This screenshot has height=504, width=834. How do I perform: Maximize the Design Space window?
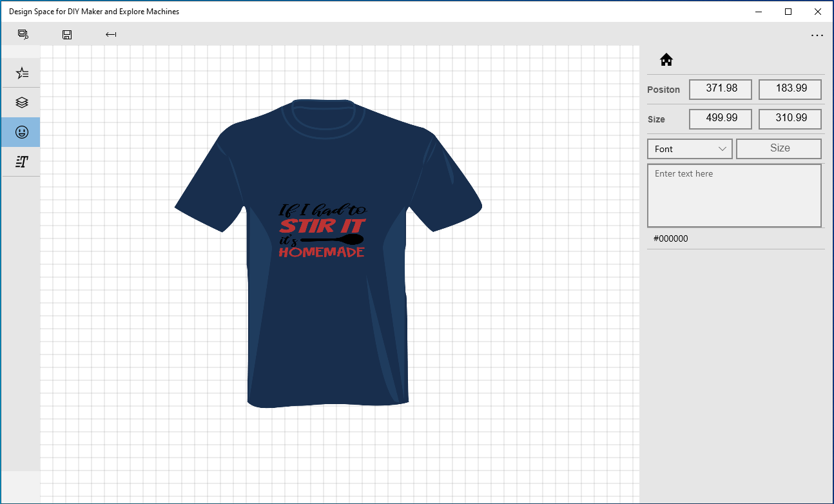pyautogui.click(x=788, y=12)
